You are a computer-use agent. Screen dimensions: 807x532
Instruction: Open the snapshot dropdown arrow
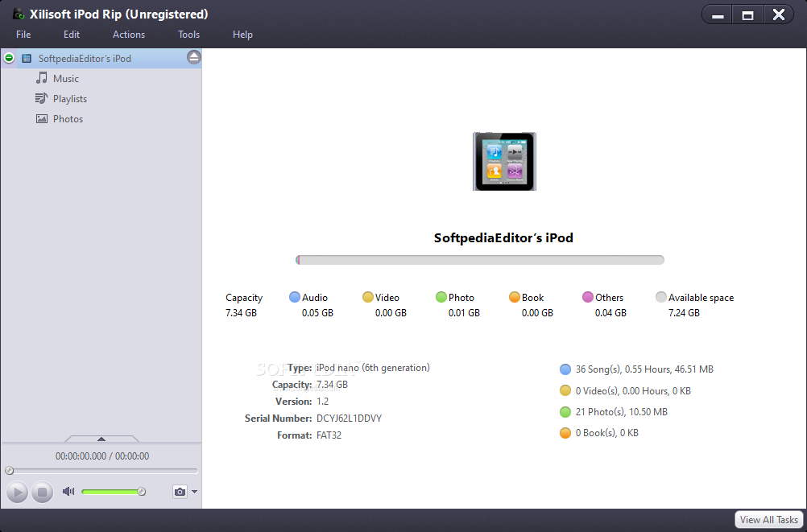coord(194,492)
